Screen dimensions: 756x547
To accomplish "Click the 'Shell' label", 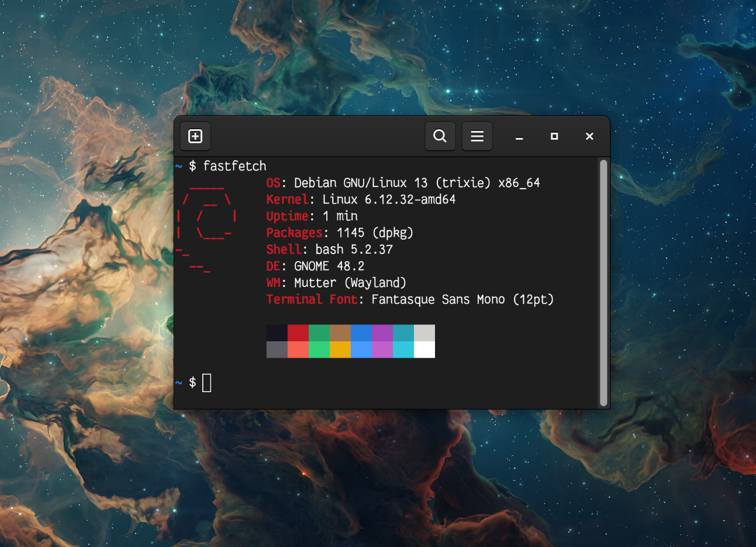I will (x=284, y=250).
